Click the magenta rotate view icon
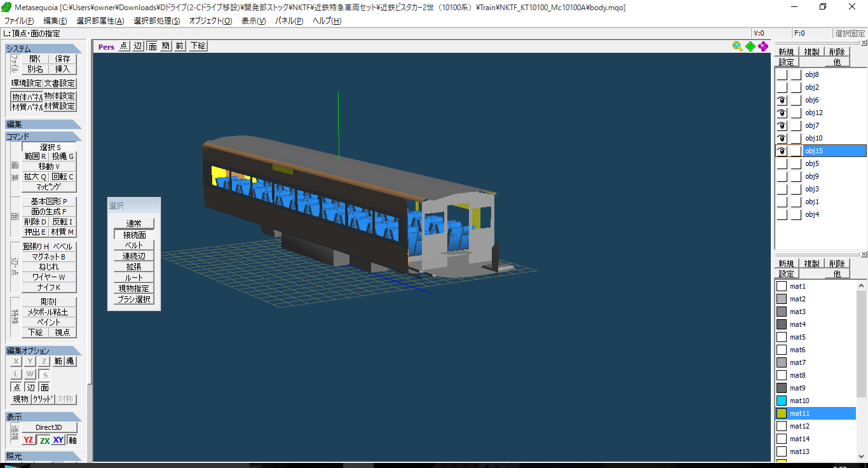 [763, 46]
